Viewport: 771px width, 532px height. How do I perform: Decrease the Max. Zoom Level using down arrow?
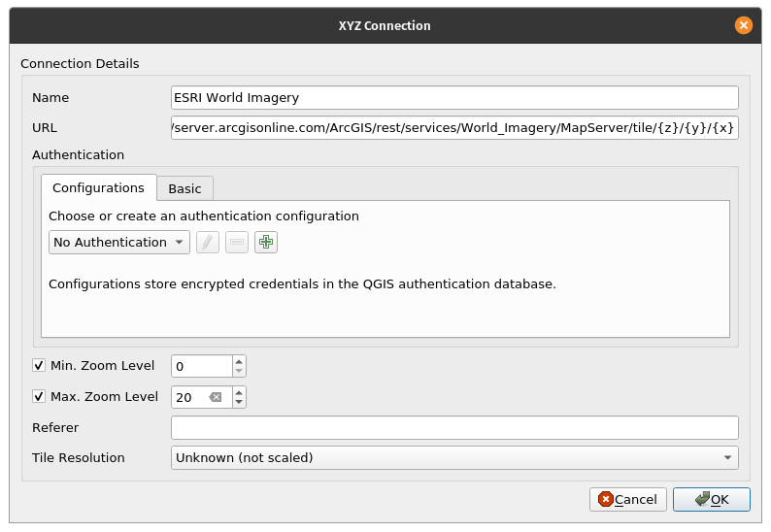(x=239, y=402)
